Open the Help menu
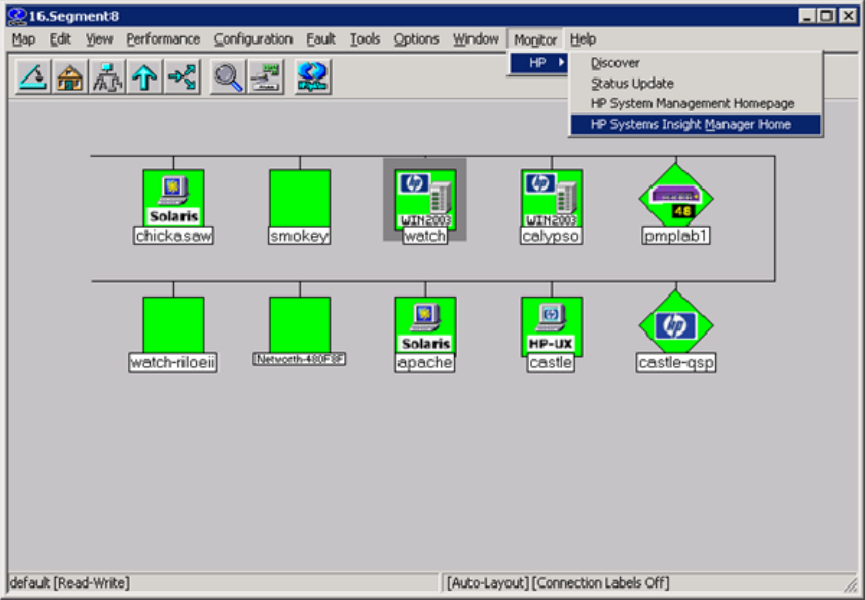 pos(583,39)
